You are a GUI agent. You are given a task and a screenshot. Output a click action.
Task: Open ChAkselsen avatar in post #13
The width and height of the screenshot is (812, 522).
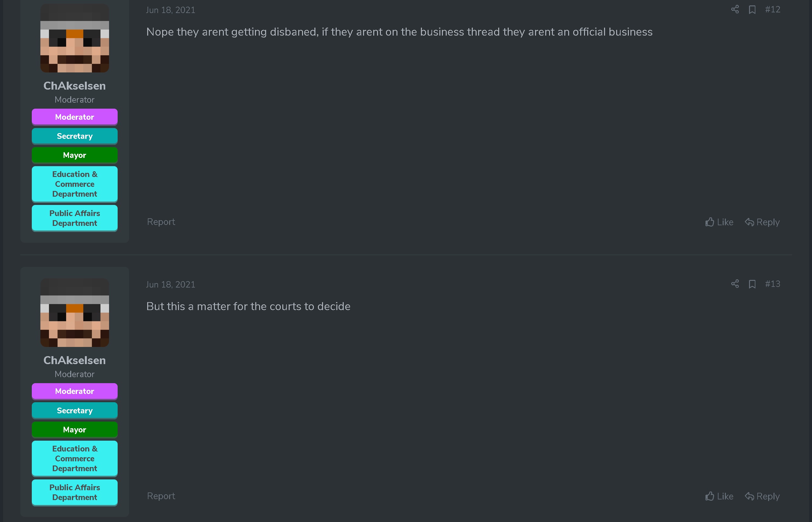pyautogui.click(x=75, y=313)
